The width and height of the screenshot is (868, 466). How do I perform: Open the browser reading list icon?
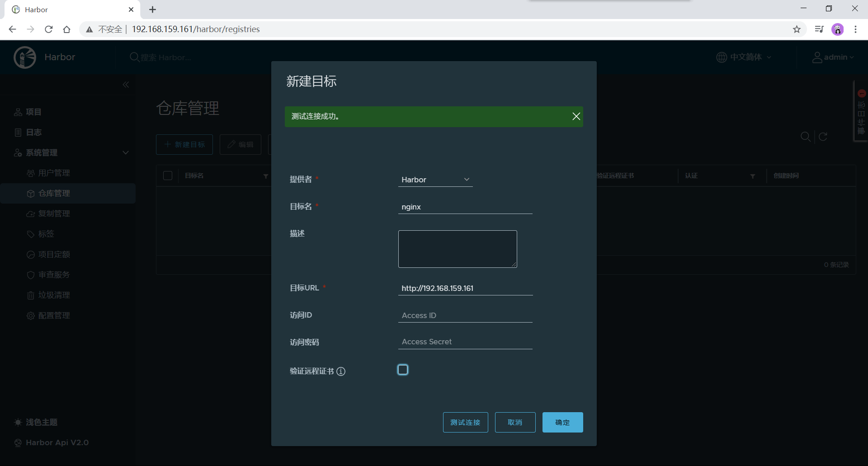(819, 29)
